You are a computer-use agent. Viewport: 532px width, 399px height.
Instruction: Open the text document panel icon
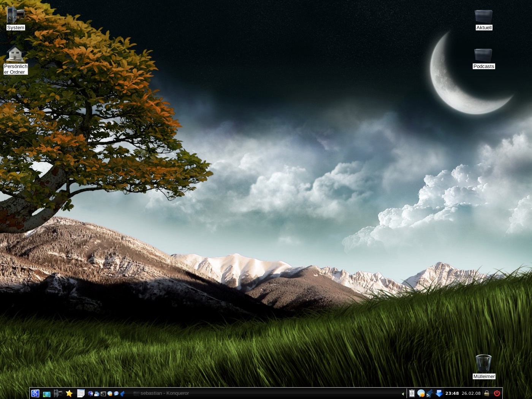tap(81, 393)
